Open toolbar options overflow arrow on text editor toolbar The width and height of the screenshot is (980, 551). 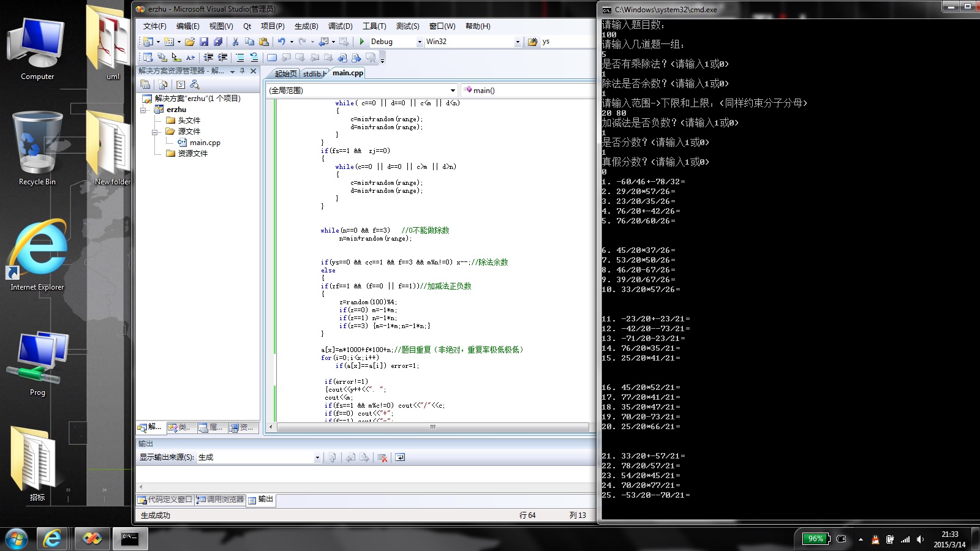click(x=382, y=60)
